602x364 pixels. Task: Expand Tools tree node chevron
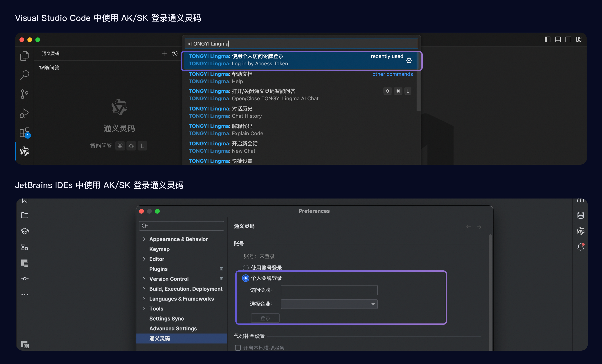pyautogui.click(x=144, y=308)
